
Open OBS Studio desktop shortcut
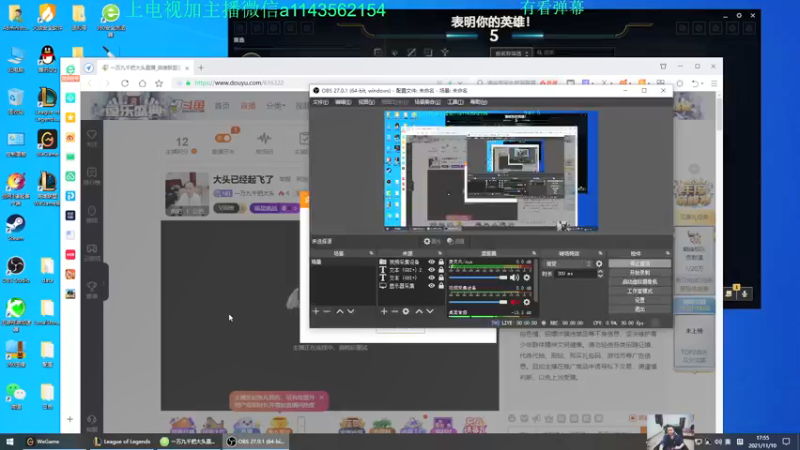[x=16, y=270]
